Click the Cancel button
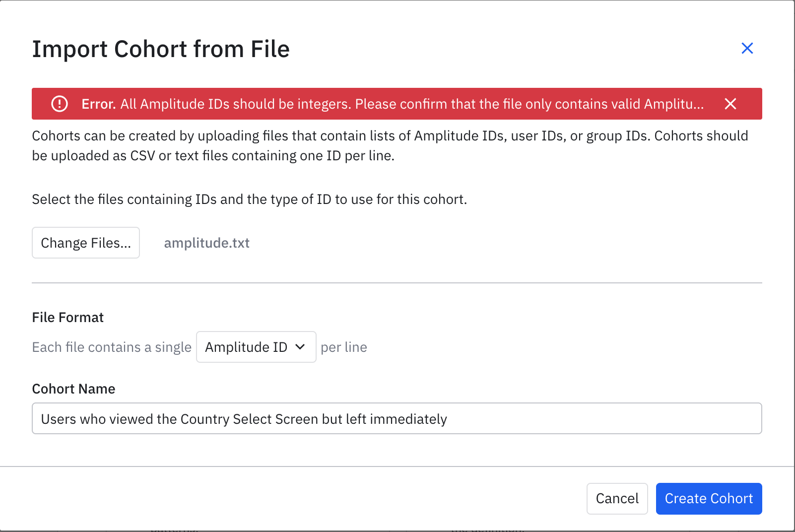This screenshot has height=532, width=795. [617, 499]
